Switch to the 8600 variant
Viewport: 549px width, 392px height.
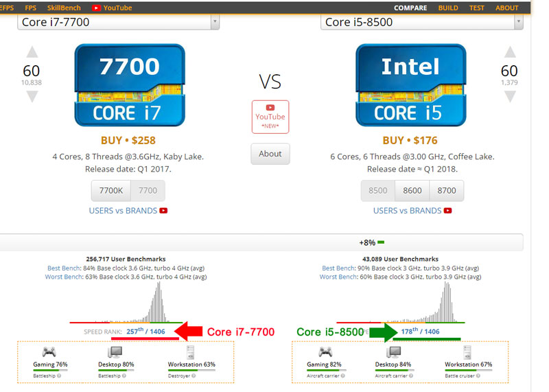click(x=412, y=191)
